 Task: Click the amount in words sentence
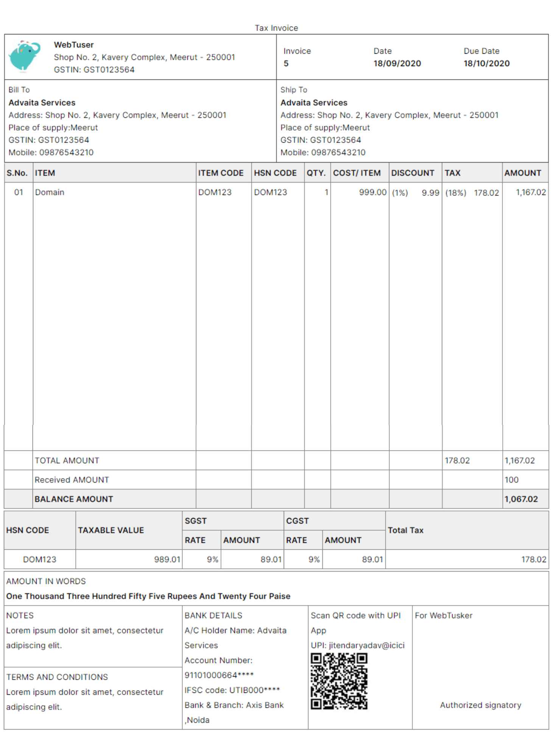148,596
